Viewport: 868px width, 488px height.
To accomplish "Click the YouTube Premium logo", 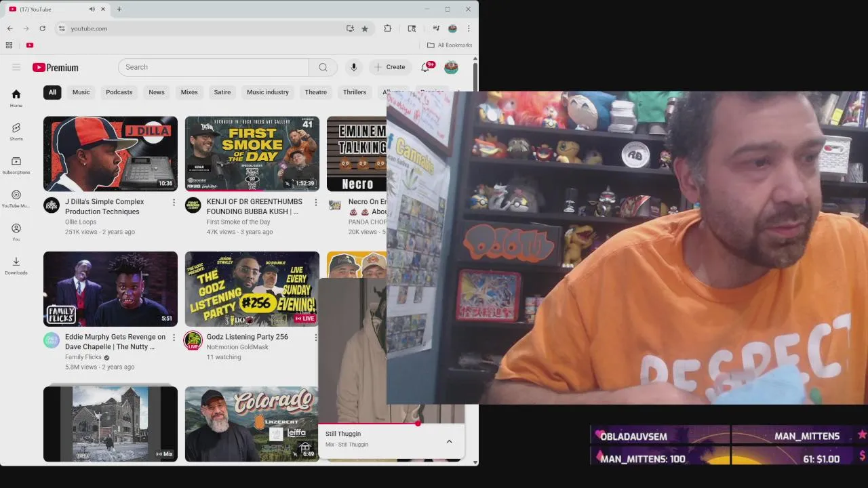I will [56, 67].
